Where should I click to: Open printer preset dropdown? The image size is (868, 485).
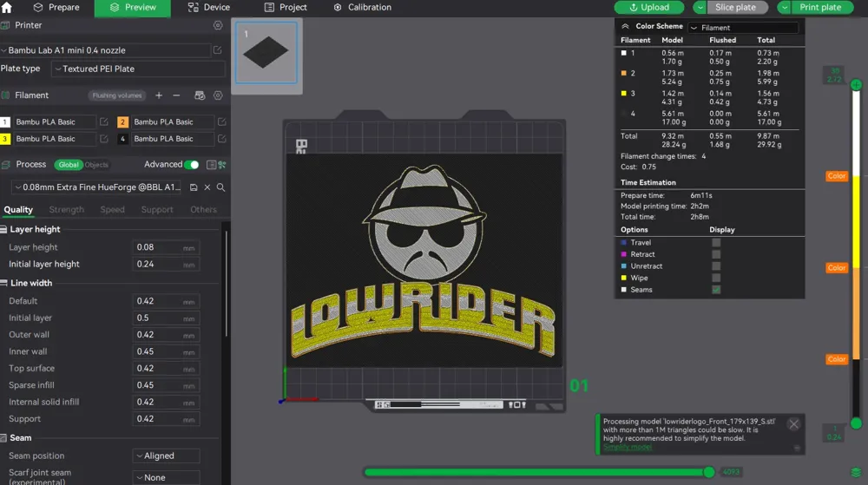pyautogui.click(x=105, y=50)
